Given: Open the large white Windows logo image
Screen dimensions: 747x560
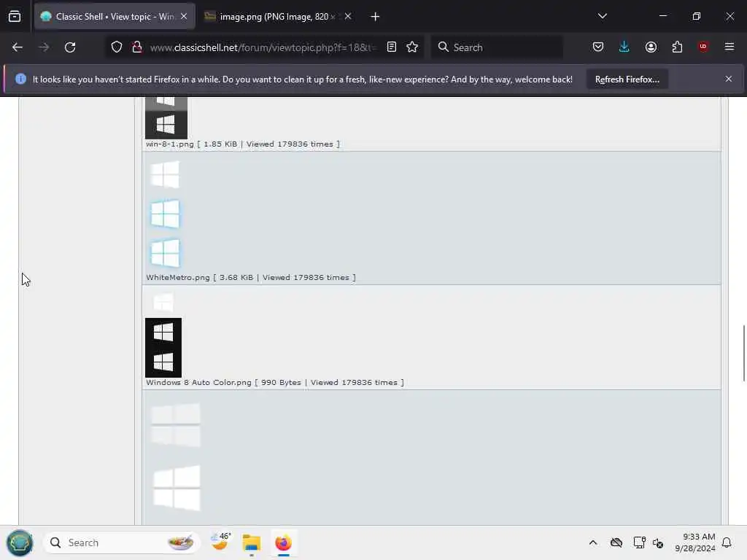Looking at the screenshot, I should pyautogui.click(x=177, y=458).
